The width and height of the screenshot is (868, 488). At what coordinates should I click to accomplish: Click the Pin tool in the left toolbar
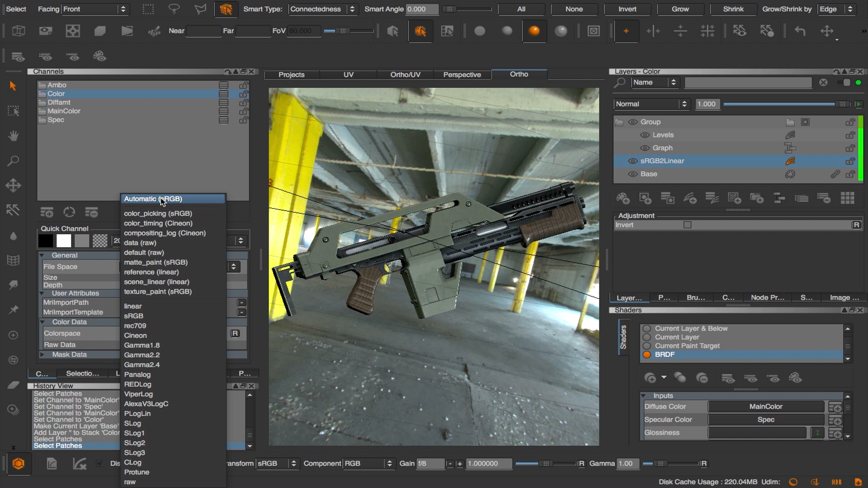coord(13,310)
